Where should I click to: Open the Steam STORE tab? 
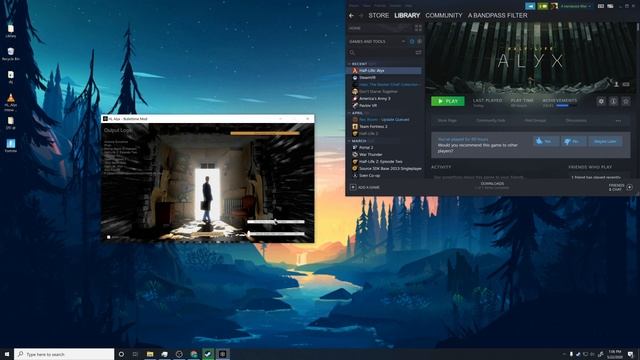coord(379,16)
